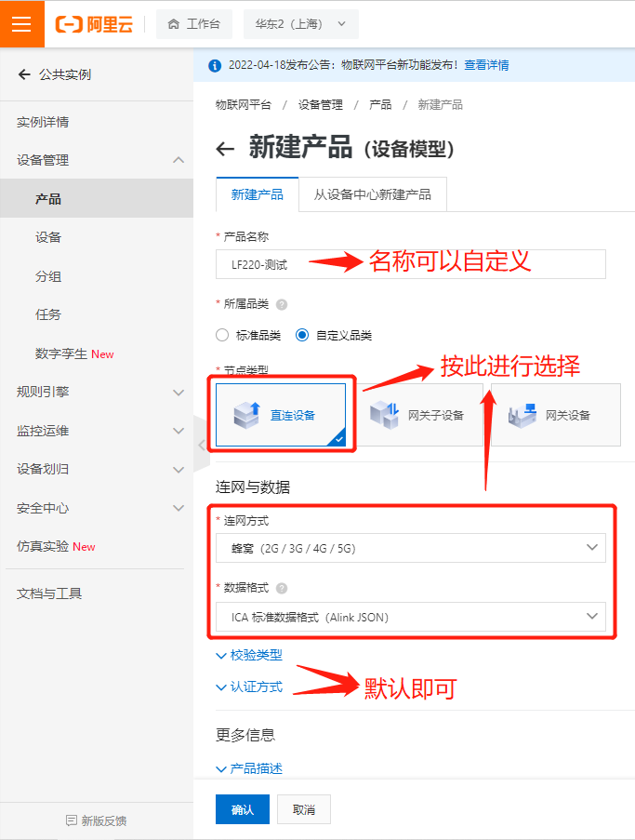This screenshot has height=840, width=635.
Task: Click help icon beside 所属品类
Action: (282, 305)
